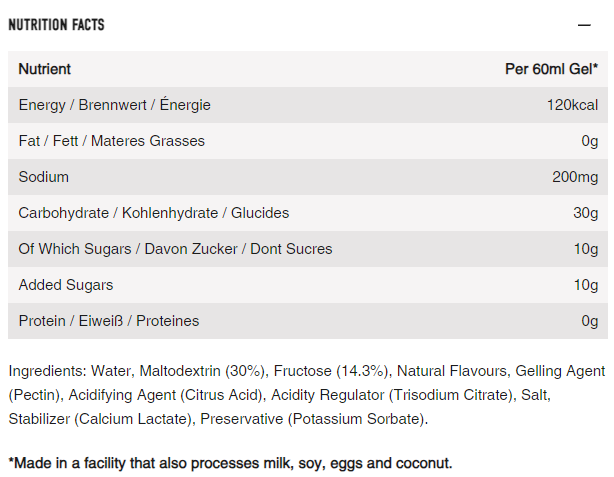Click the 200mg sodium value
Screen dimensions: 614x477
coord(575,177)
